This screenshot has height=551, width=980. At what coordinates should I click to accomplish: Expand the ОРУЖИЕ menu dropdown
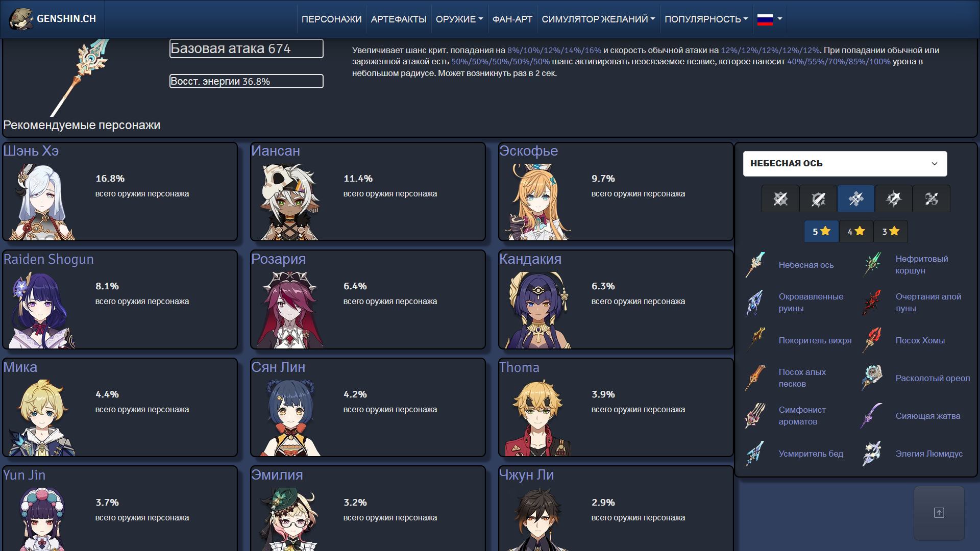click(x=459, y=19)
